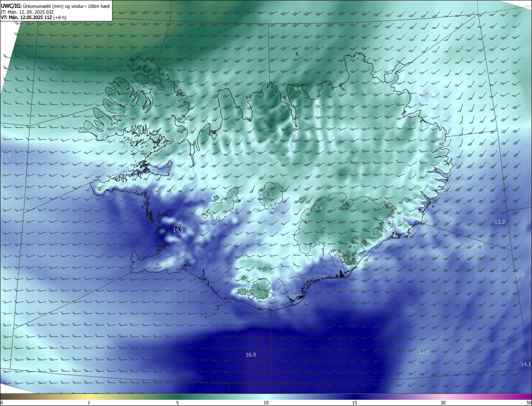Click the 5.8 value on Vatnajökull glacier
The width and height of the screenshot is (532, 406).
[319, 208]
